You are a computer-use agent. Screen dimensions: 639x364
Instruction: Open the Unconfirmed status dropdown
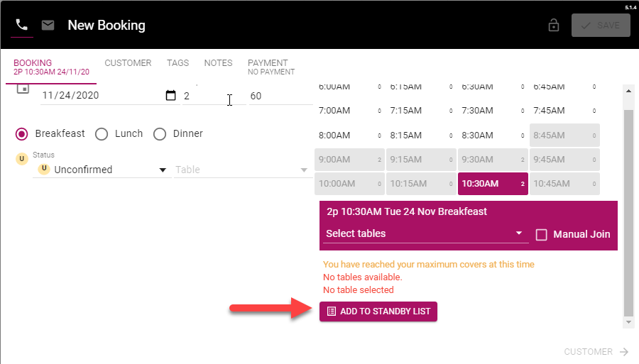pyautogui.click(x=103, y=170)
